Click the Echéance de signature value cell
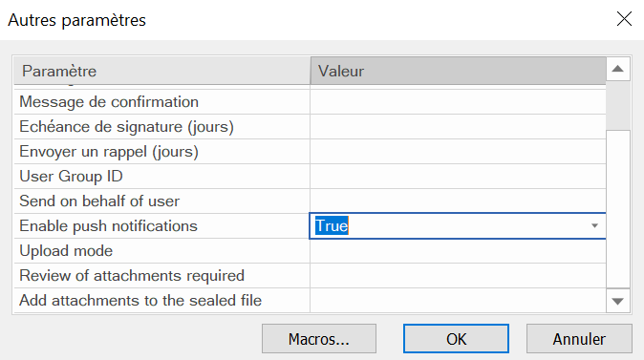 tap(458, 127)
